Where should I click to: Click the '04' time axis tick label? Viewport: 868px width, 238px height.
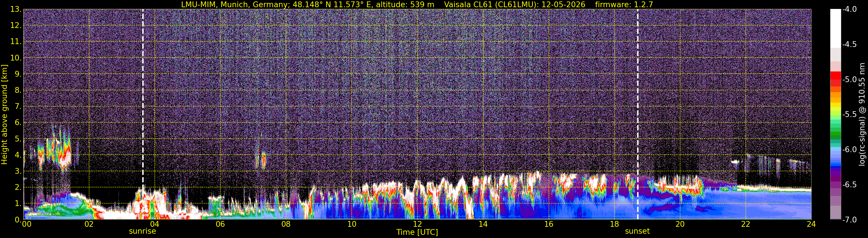coord(155,224)
